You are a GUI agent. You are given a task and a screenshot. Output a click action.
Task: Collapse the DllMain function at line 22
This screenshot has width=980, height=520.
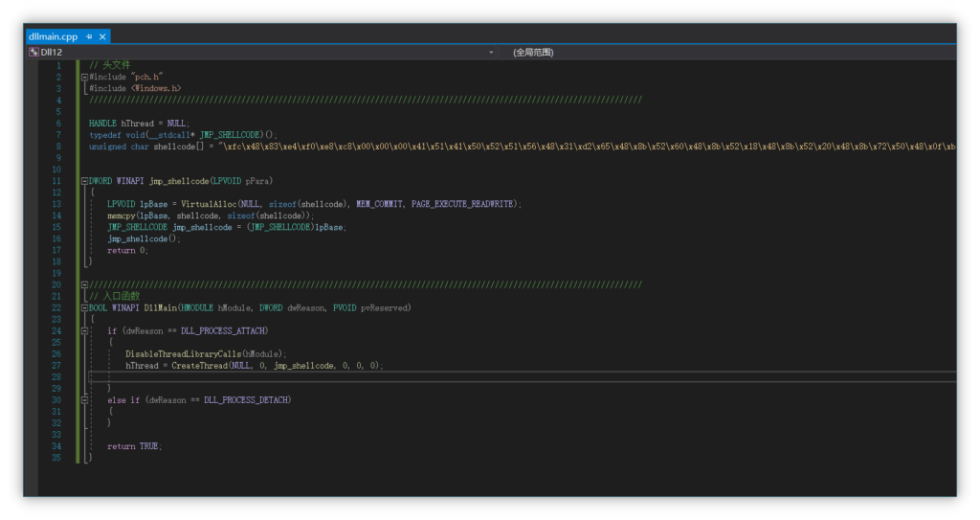click(x=84, y=307)
